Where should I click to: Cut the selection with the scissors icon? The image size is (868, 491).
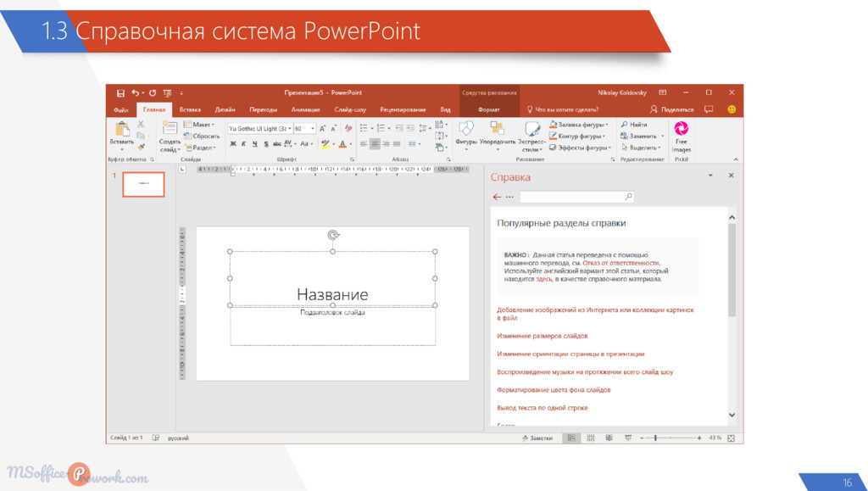coord(141,125)
